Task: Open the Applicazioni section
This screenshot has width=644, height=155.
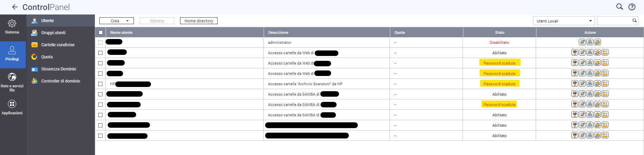Action: click(12, 107)
